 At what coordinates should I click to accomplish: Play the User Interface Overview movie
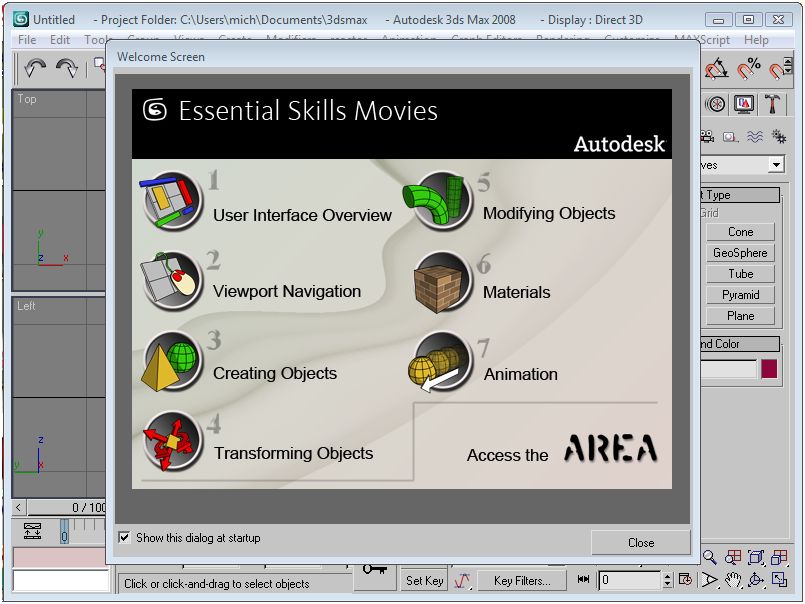click(x=171, y=200)
